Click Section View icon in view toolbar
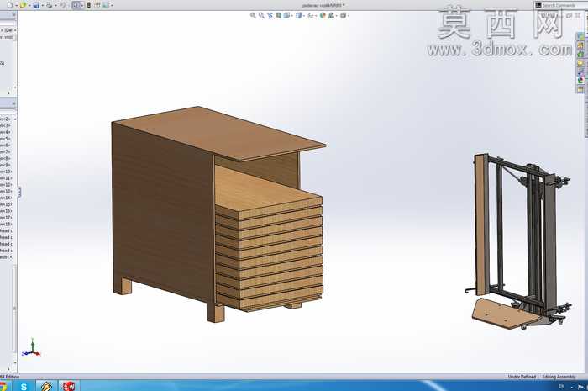The image size is (588, 391). click(x=278, y=16)
